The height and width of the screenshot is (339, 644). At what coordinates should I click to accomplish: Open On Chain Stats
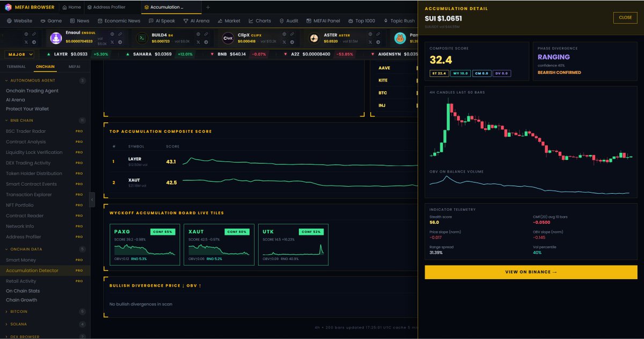pyautogui.click(x=23, y=291)
